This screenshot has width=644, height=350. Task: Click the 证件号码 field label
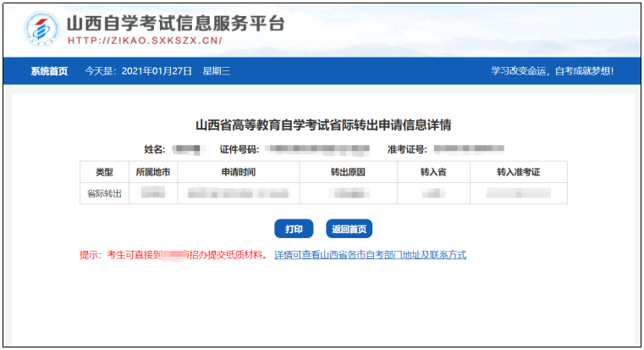[x=239, y=149]
